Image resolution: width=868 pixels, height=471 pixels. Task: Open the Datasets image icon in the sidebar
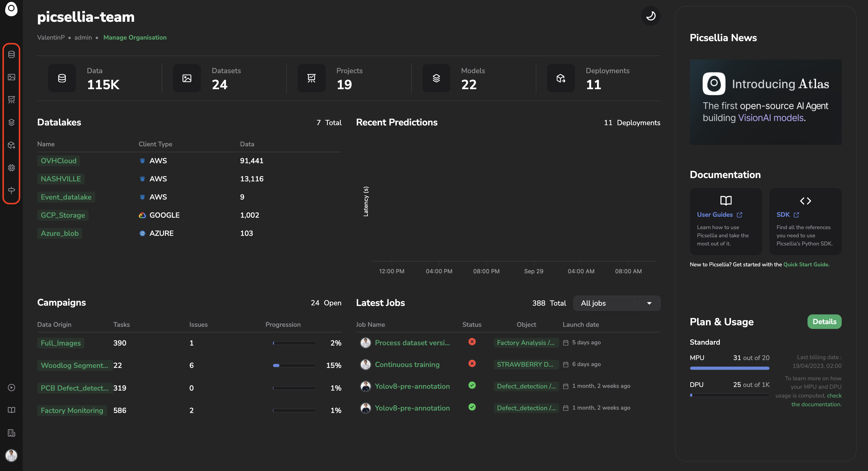(11, 77)
